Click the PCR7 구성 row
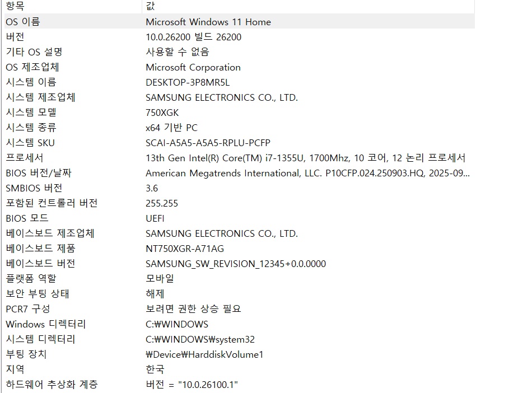Viewport: 532px width, 393px height. (27, 309)
